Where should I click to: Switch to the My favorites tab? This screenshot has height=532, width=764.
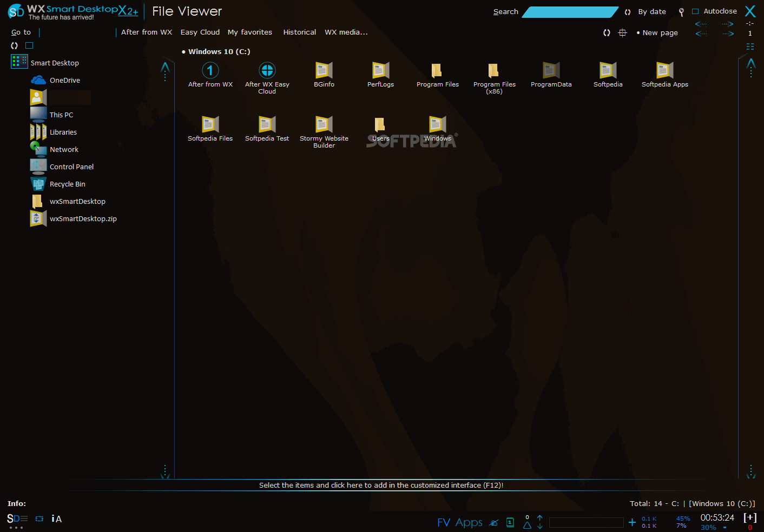pos(250,32)
